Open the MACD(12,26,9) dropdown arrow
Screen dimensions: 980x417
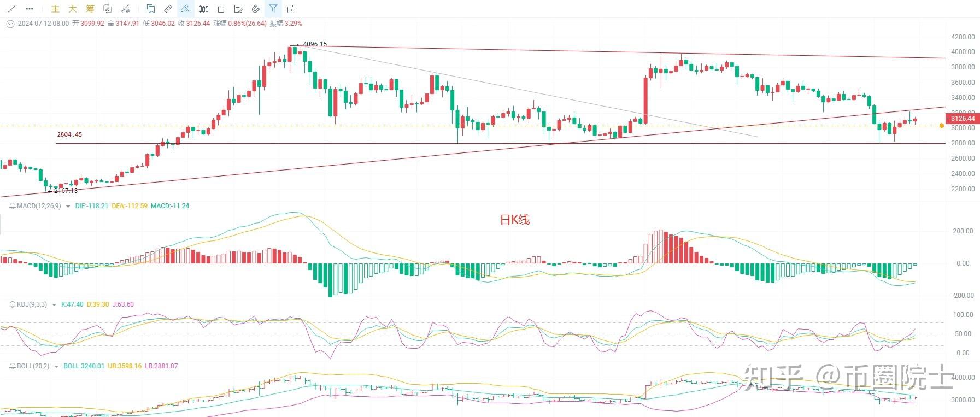pos(68,207)
